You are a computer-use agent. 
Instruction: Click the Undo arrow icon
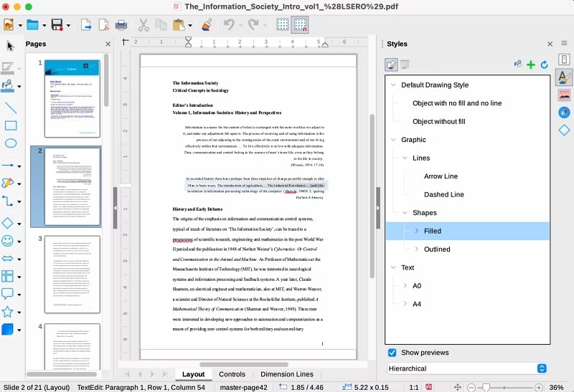click(x=229, y=25)
